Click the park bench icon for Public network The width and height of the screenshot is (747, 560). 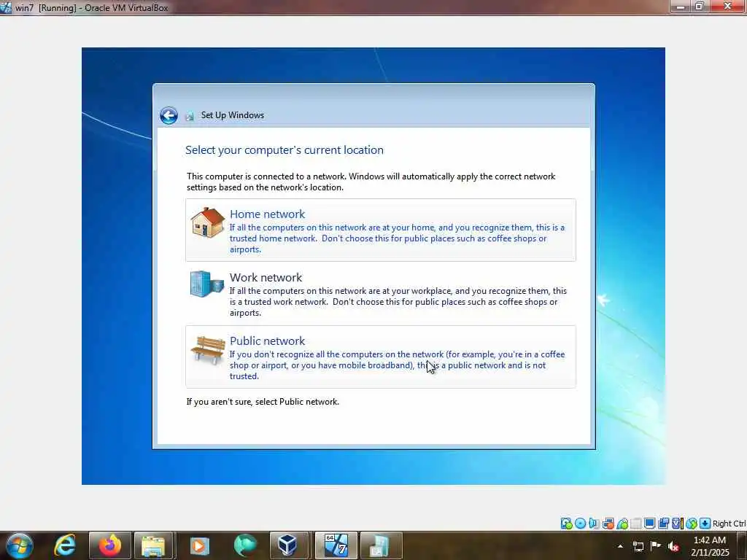click(x=208, y=350)
